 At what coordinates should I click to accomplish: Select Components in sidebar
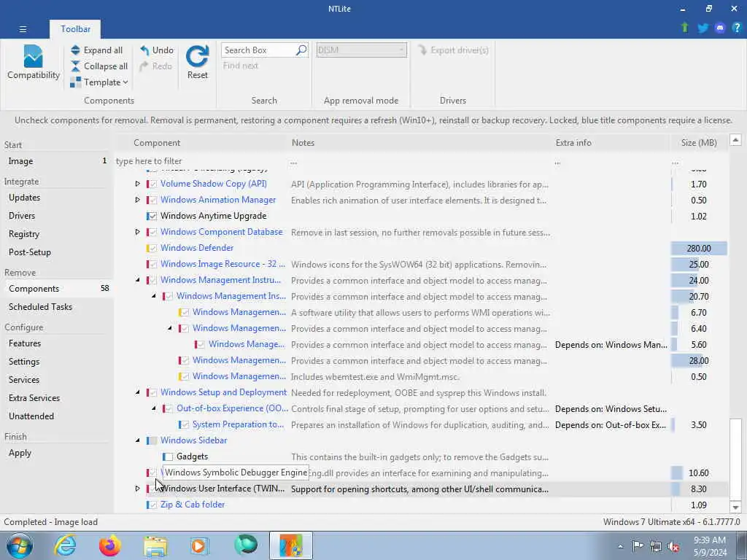tap(57, 289)
